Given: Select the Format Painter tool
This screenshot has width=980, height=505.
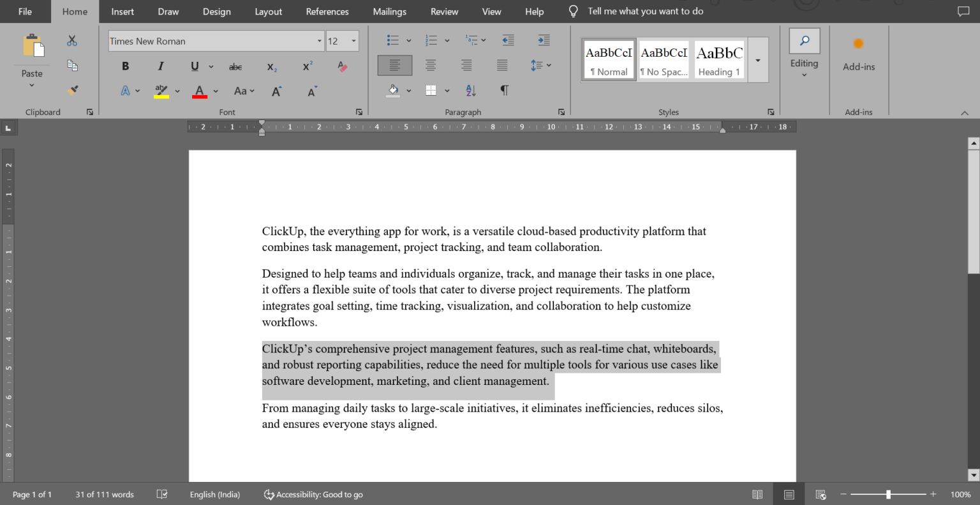Looking at the screenshot, I should point(72,89).
